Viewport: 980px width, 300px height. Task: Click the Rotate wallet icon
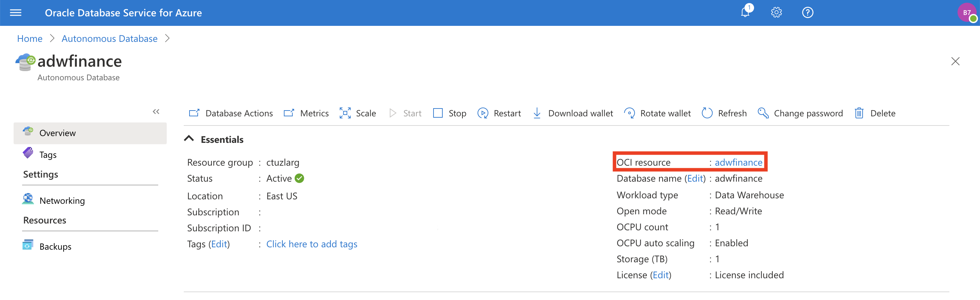[629, 113]
